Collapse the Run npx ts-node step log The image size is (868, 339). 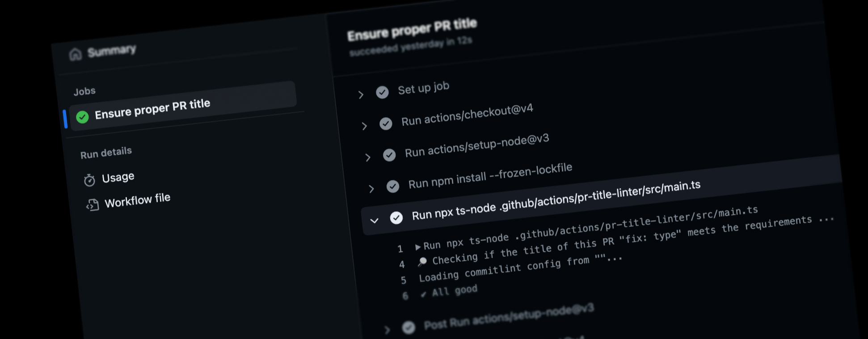375,220
